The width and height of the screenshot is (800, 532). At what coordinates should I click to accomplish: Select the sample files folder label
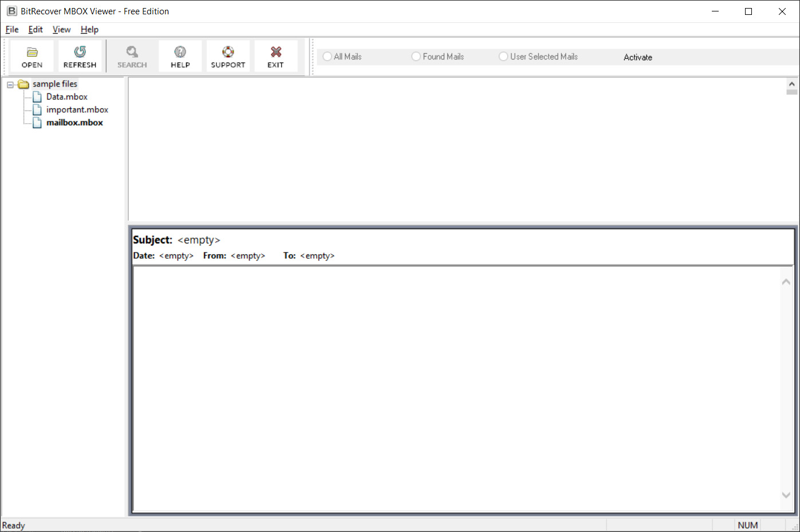point(55,84)
